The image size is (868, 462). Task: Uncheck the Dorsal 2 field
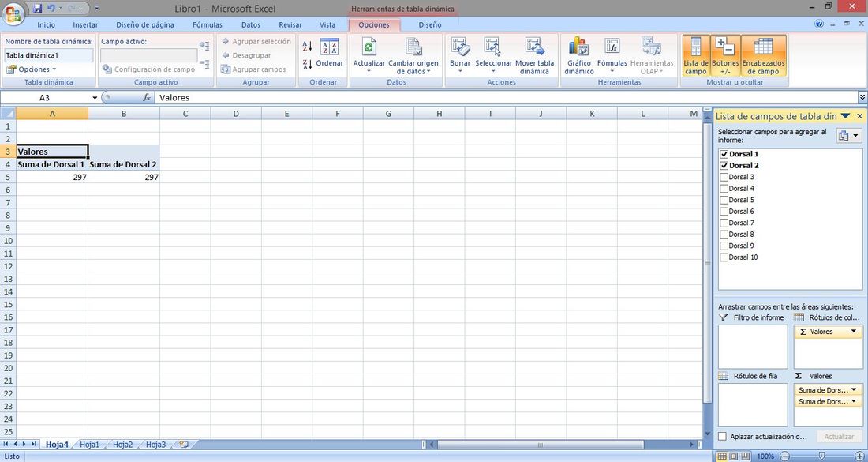724,166
